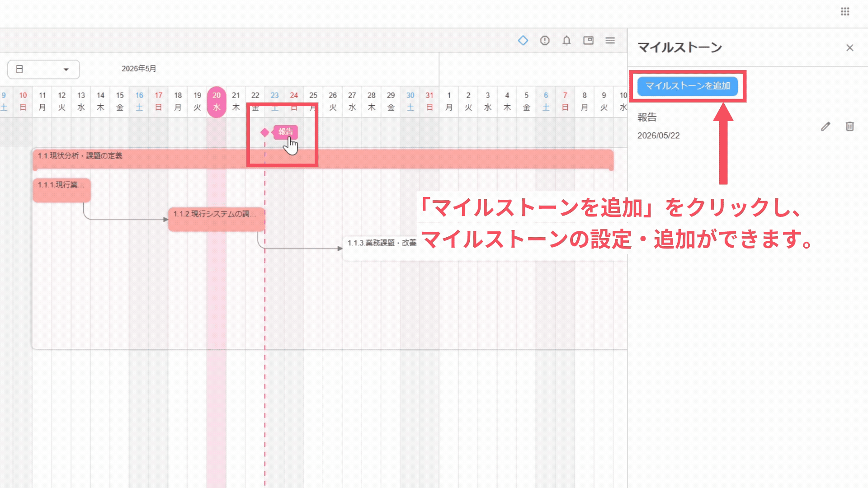868x488 pixels.
Task: Click the date column 26 火
Action: (333, 102)
